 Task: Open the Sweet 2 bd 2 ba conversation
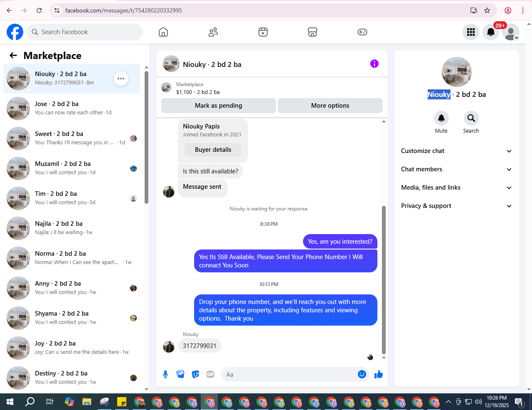pos(71,138)
